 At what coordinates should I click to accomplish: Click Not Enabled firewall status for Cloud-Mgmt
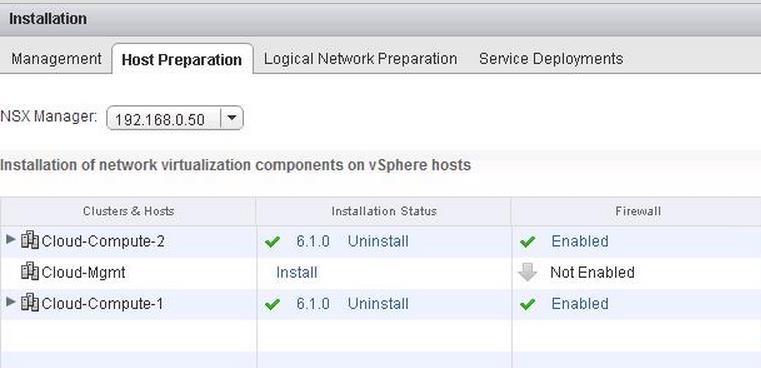pyautogui.click(x=592, y=272)
